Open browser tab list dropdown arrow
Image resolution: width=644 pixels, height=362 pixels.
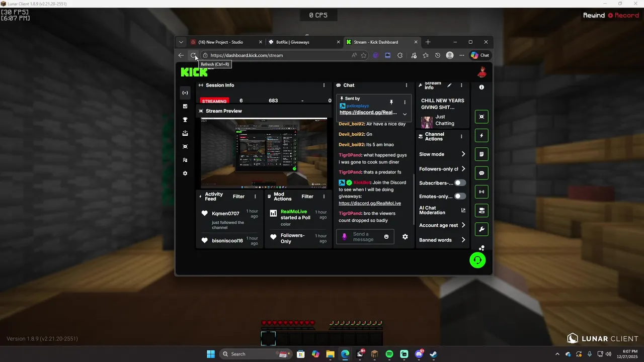pyautogui.click(x=181, y=42)
